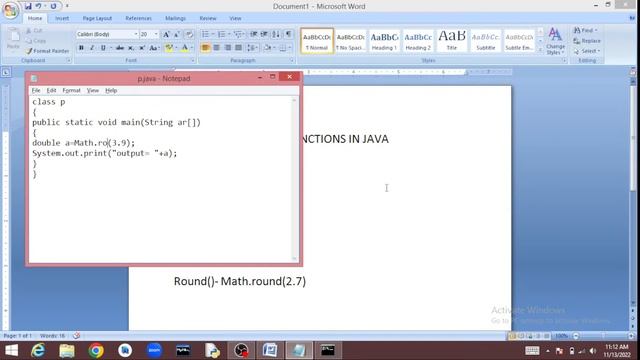The height and width of the screenshot is (360, 640).
Task: Click Find in Editing group
Action: tap(585, 31)
